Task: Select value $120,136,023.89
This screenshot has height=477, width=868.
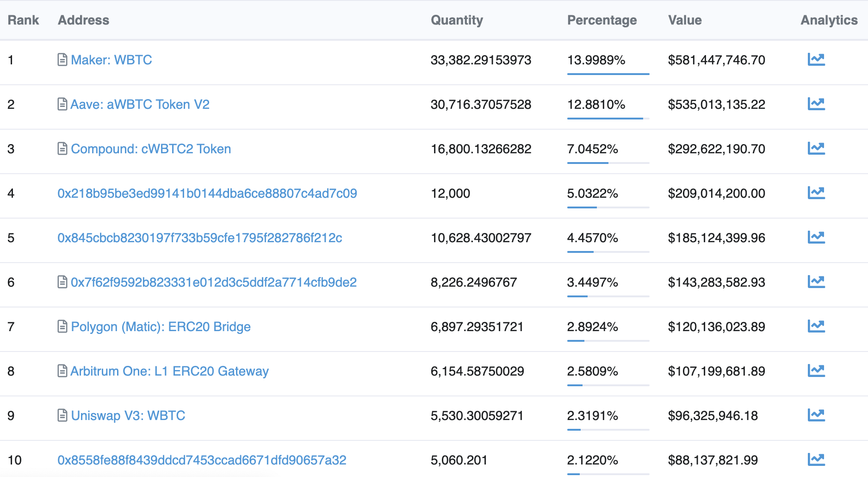Action: coord(717,326)
